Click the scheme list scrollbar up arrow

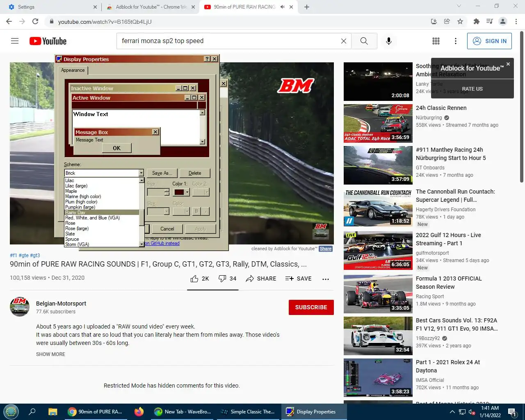(142, 180)
